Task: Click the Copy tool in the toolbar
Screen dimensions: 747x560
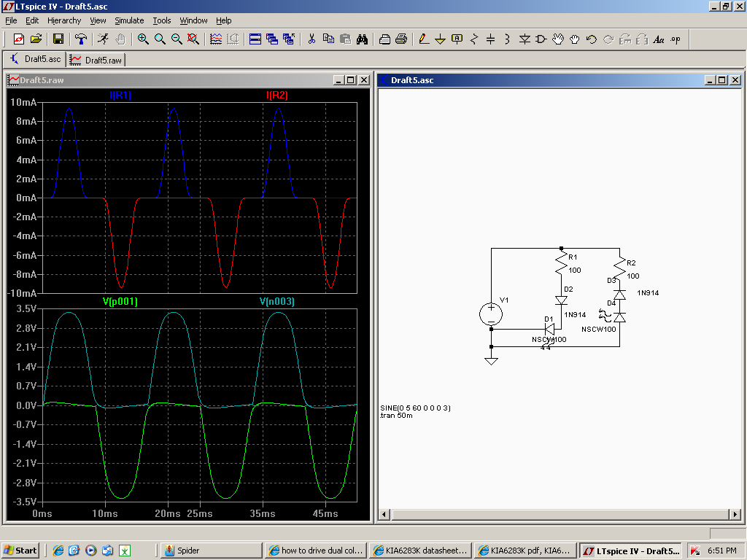Action: pyautogui.click(x=328, y=39)
